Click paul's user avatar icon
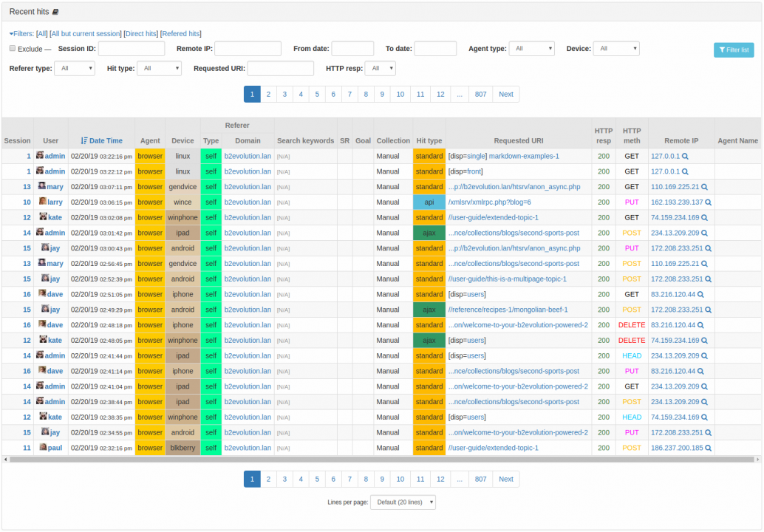The width and height of the screenshot is (764, 532). click(x=43, y=447)
